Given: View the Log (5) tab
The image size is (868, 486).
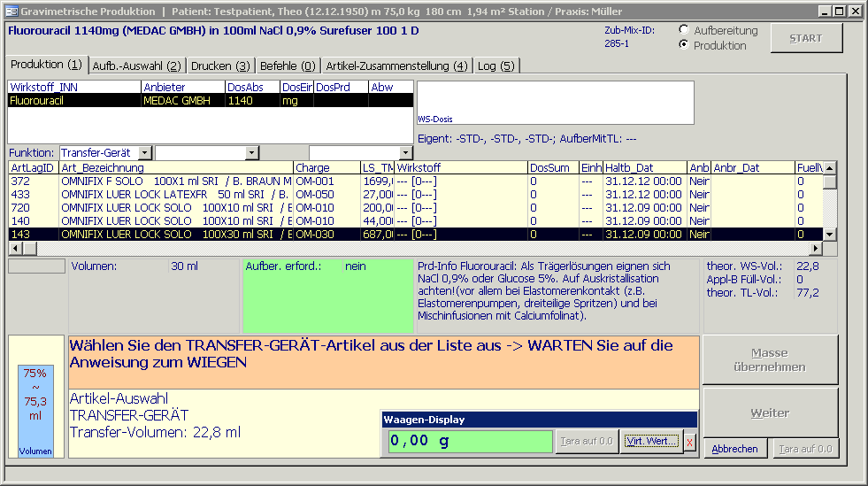Looking at the screenshot, I should coord(495,66).
